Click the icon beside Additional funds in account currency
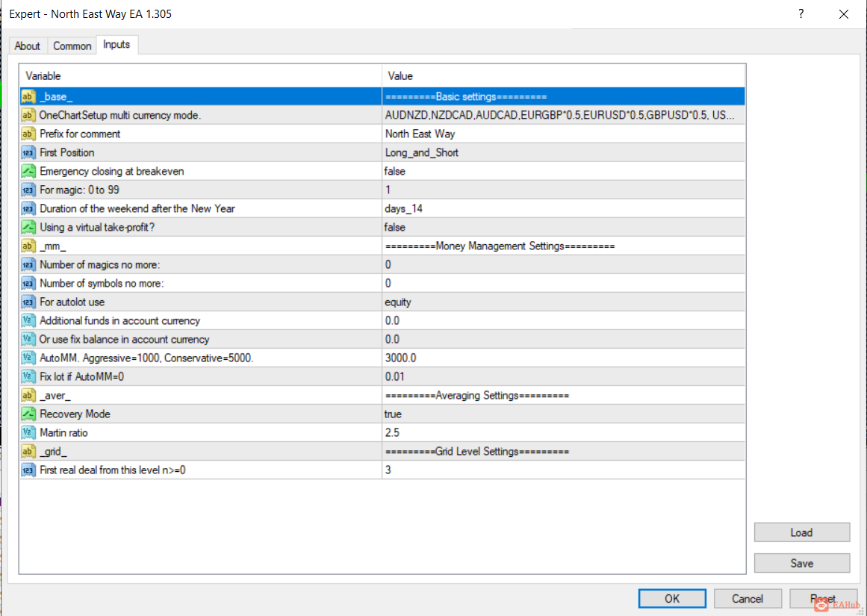The image size is (867, 616). (x=28, y=321)
